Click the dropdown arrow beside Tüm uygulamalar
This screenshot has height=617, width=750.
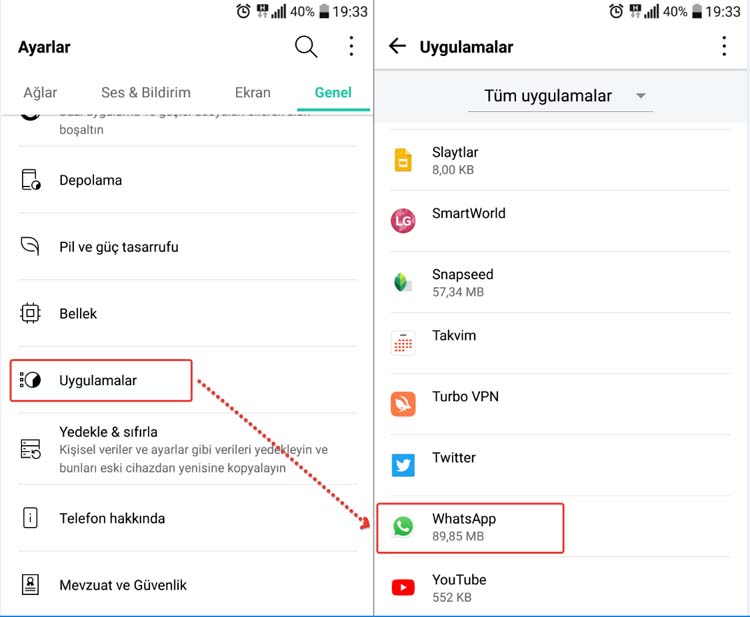[640, 96]
